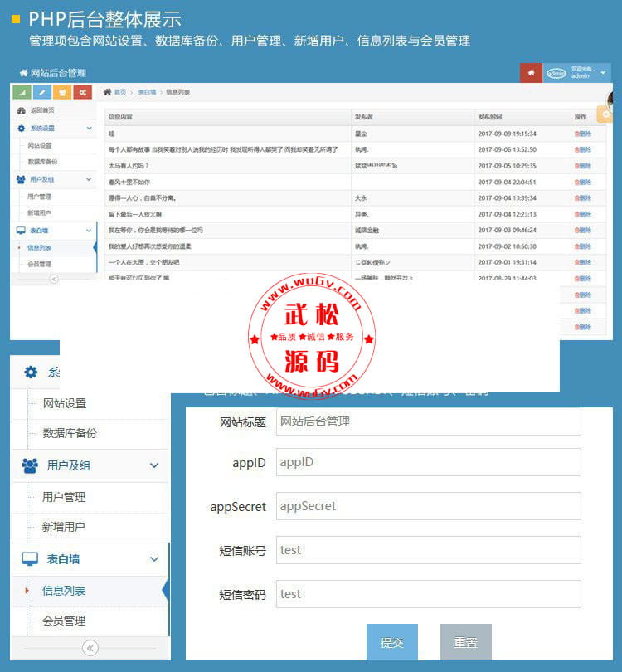Image resolution: width=622 pixels, height=672 pixels.
Task: Click small monitor icon beside 表白墙
Action: point(21,231)
